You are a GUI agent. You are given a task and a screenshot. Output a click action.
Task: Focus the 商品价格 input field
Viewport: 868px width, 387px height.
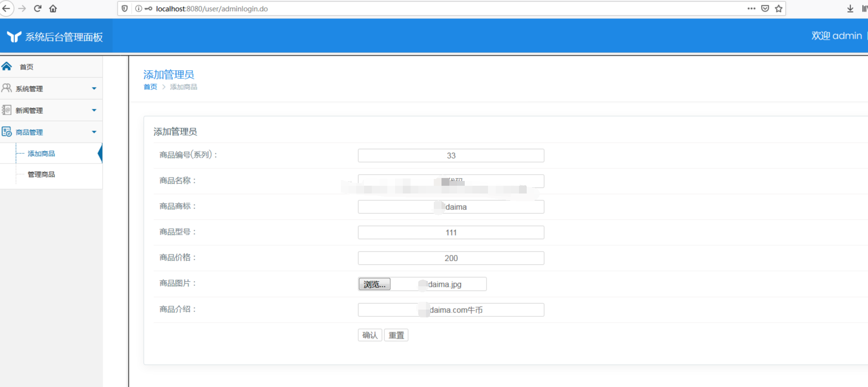[x=451, y=258]
